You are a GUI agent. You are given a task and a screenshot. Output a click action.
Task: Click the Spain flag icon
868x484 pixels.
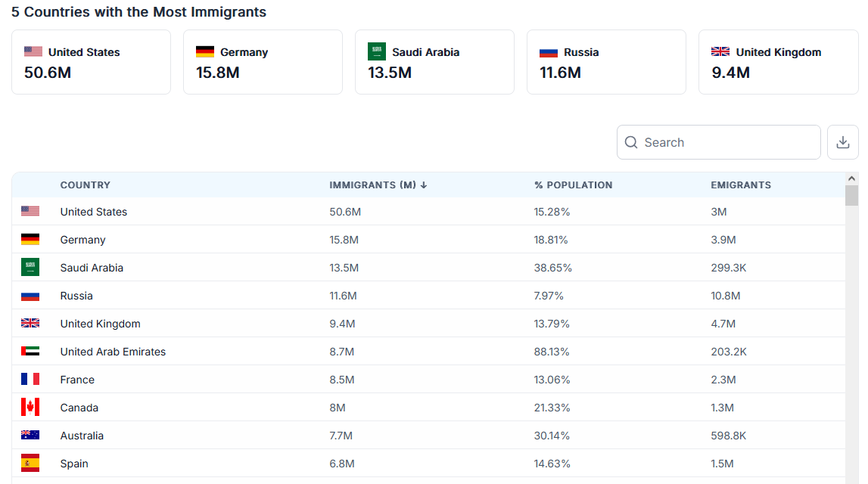(30, 463)
